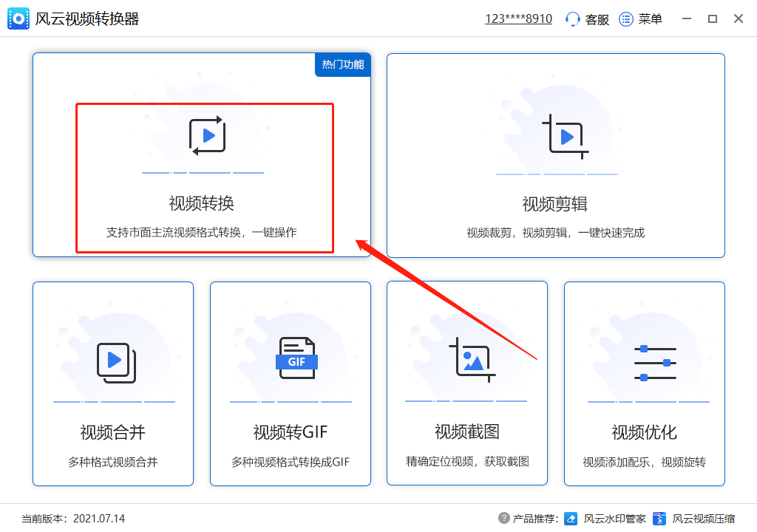Click the 菜单 list icon

[625, 19]
